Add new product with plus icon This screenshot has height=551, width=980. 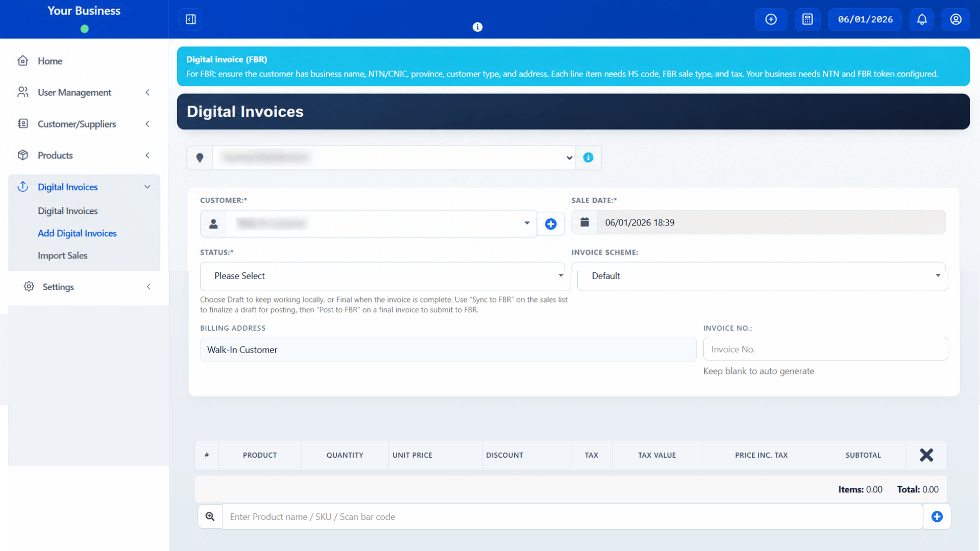tap(937, 517)
